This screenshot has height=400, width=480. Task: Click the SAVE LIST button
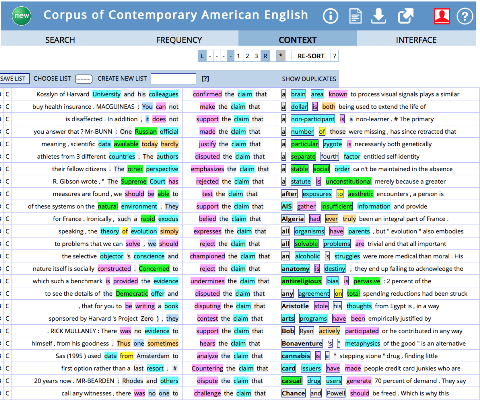[x=13, y=79]
